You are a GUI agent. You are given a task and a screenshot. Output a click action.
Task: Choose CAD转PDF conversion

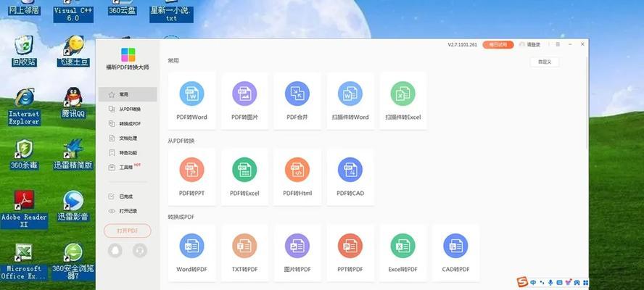[x=456, y=253]
